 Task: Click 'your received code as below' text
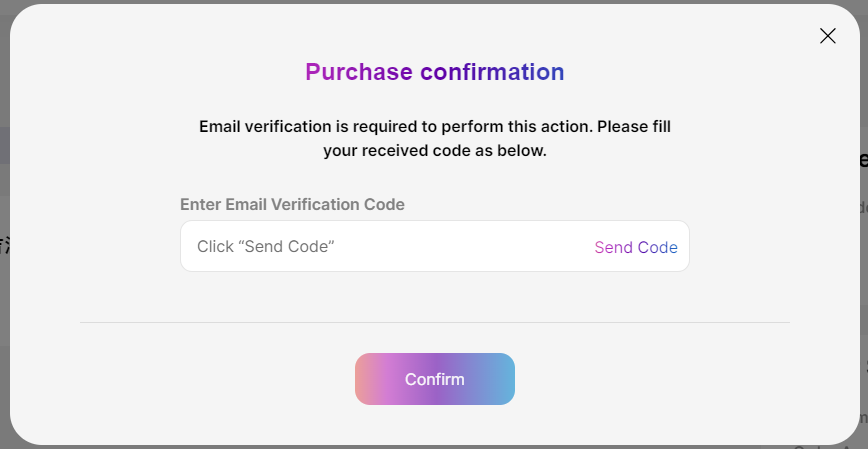(434, 152)
